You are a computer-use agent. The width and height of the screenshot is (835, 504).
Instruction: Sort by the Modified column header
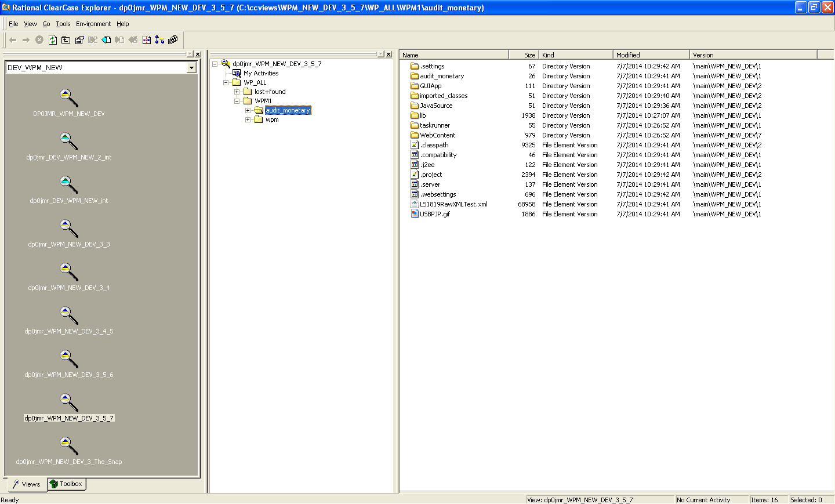click(651, 55)
